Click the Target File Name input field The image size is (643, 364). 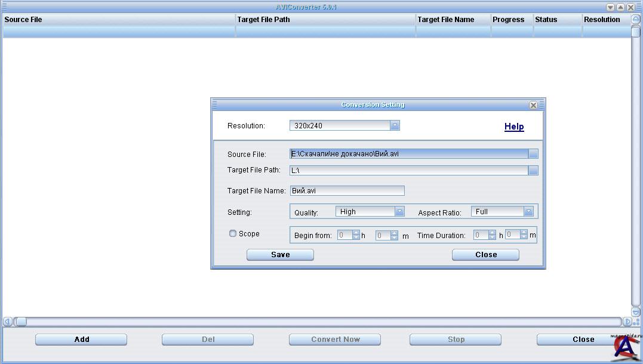(x=347, y=191)
